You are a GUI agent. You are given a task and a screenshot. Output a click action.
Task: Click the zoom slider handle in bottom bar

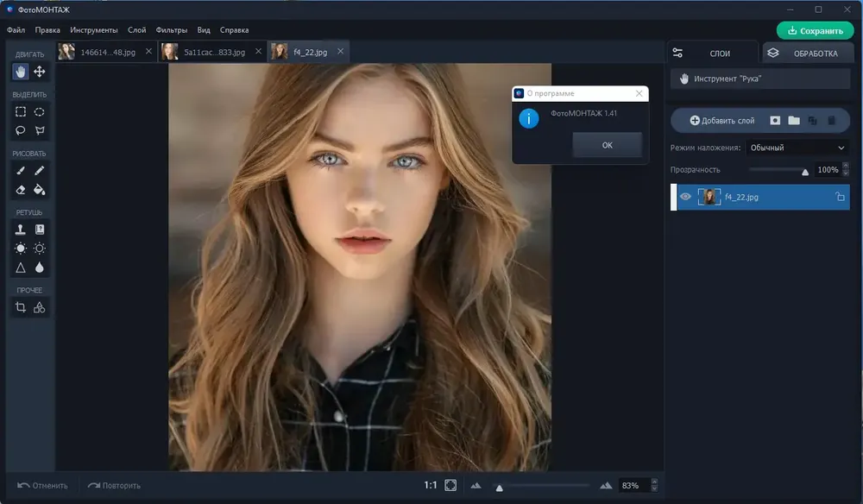point(499,487)
